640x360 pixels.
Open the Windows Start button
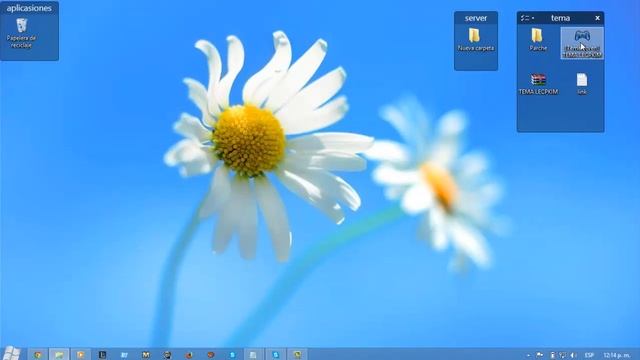click(11, 353)
